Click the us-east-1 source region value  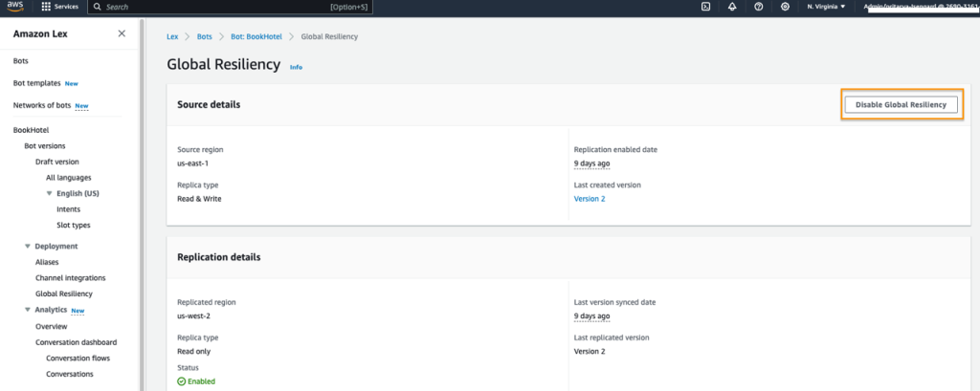(x=192, y=163)
